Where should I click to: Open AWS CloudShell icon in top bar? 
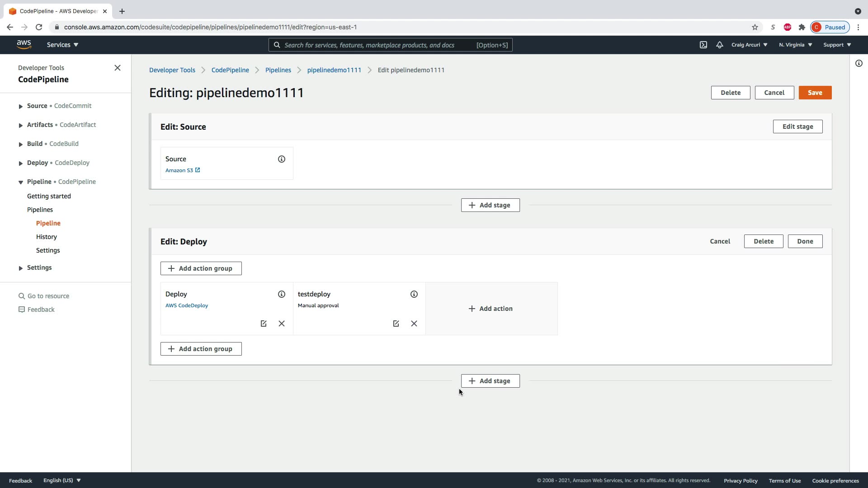(703, 45)
